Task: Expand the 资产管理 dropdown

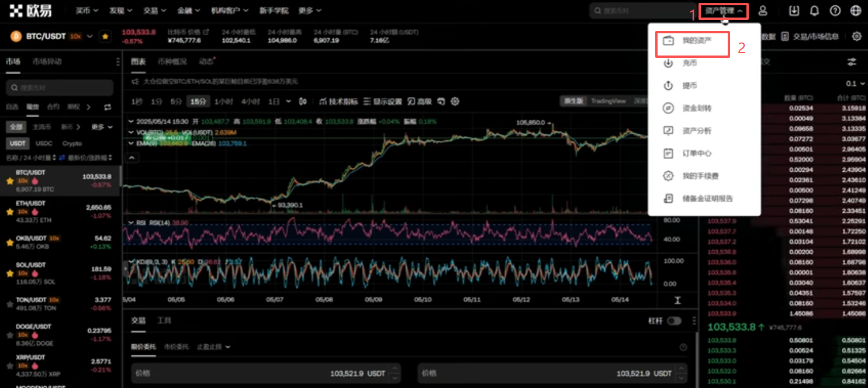Action: pyautogui.click(x=724, y=11)
